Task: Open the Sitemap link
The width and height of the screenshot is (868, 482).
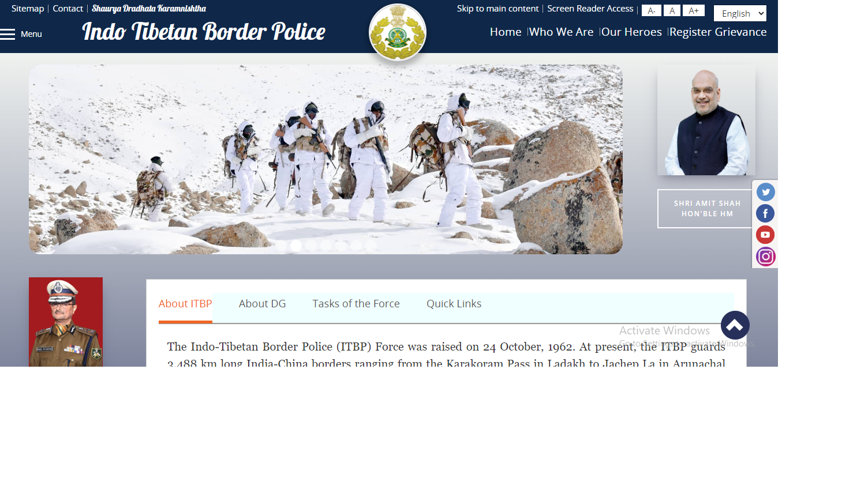Action: [28, 9]
